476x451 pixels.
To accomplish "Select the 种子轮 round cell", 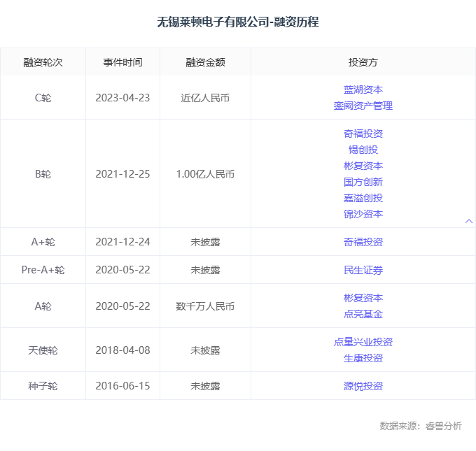I will pos(43,386).
